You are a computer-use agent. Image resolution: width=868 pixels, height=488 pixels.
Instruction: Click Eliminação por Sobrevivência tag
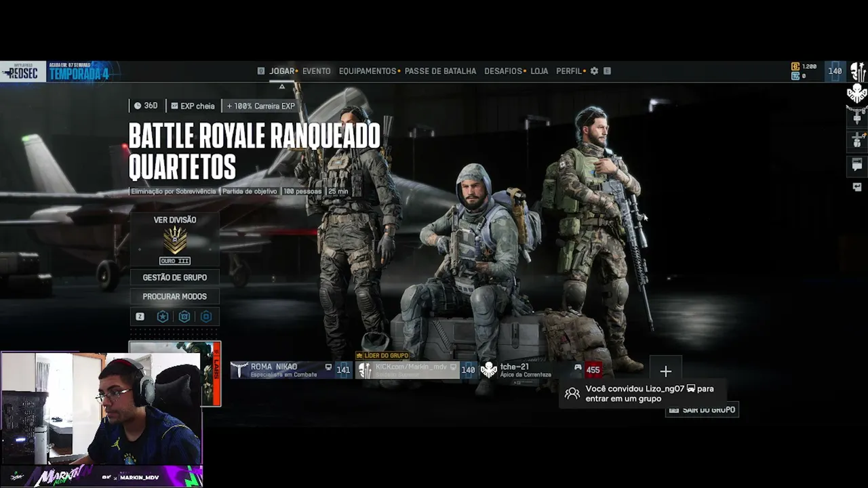point(174,192)
